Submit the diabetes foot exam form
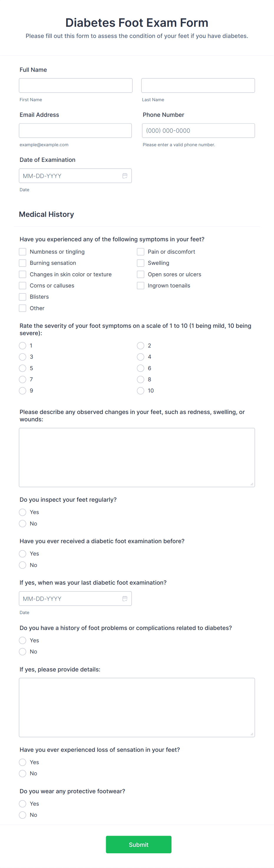Screen dimensions: 274x868 pos(138,844)
